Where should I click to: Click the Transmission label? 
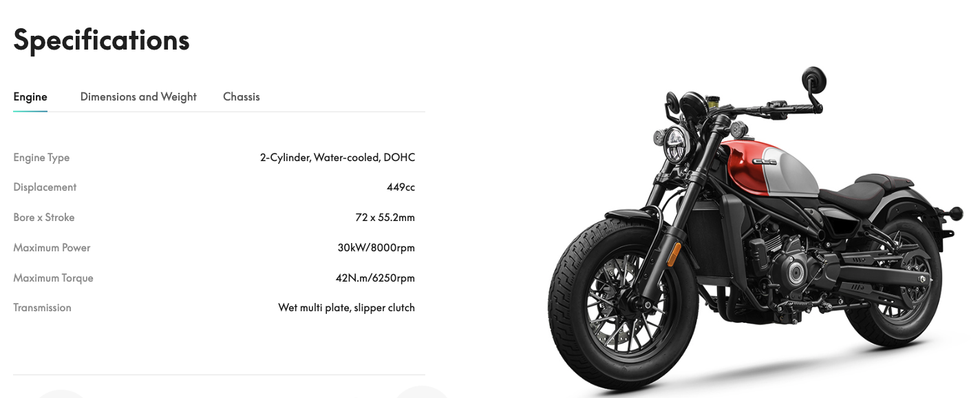[42, 308]
